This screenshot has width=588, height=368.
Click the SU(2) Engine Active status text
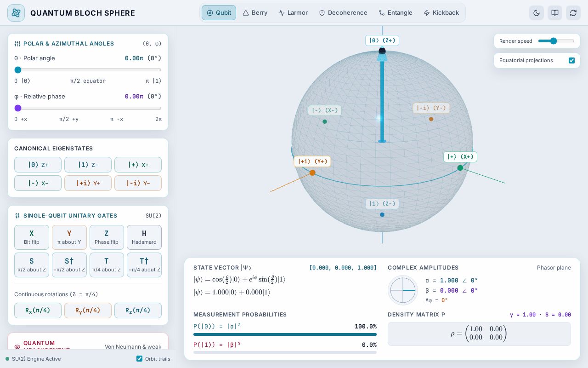36,359
